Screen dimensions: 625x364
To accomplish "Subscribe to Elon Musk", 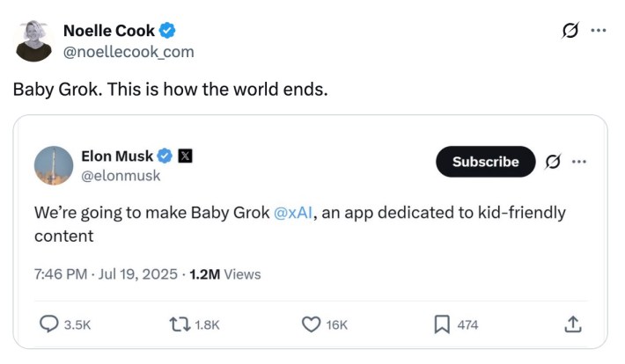I will point(485,162).
